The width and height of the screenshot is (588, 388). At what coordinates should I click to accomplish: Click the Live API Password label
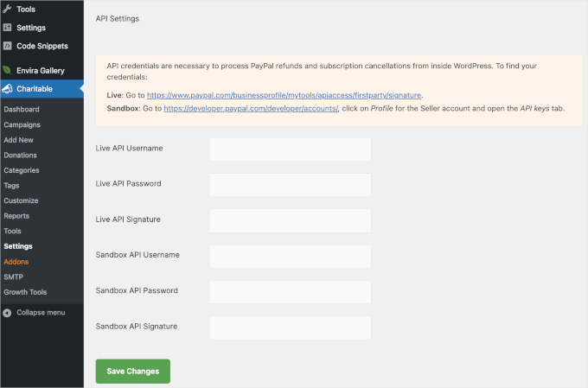pos(128,183)
